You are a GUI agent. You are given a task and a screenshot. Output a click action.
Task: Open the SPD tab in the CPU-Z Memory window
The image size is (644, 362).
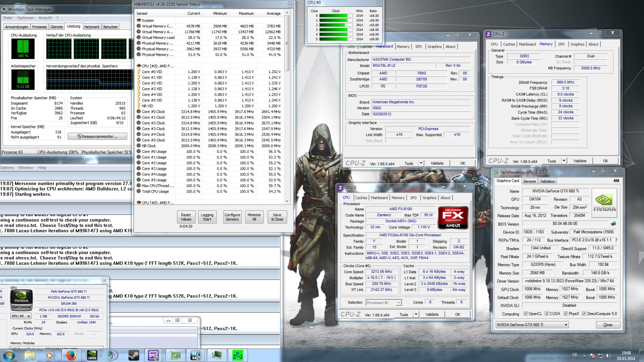tap(561, 44)
